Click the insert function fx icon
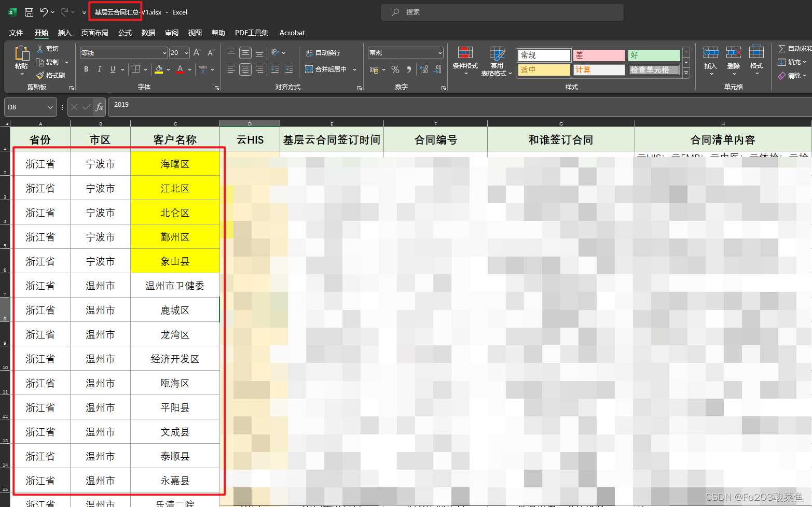Viewport: 812px width, 507px height. click(x=99, y=107)
